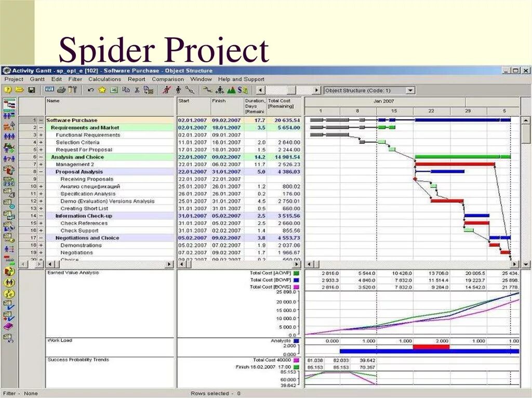
Task: Click the Cut scissors toolbar icon
Action: pos(137,90)
